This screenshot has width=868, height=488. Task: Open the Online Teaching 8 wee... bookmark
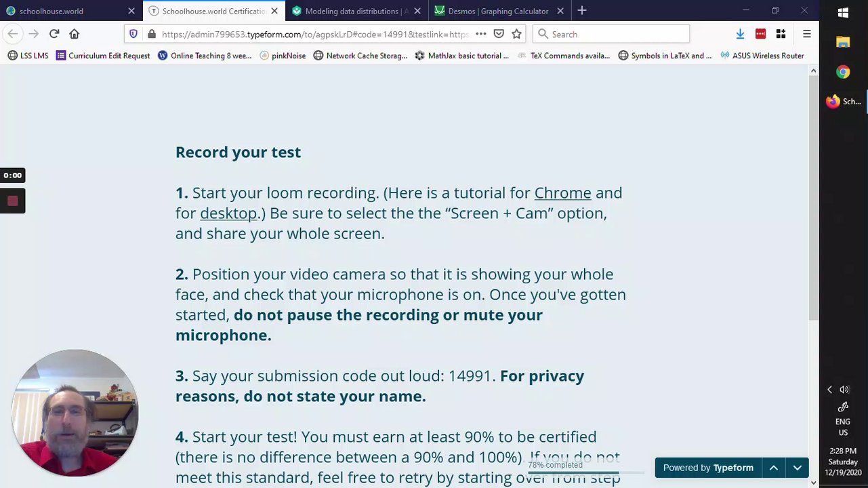pyautogui.click(x=205, y=56)
